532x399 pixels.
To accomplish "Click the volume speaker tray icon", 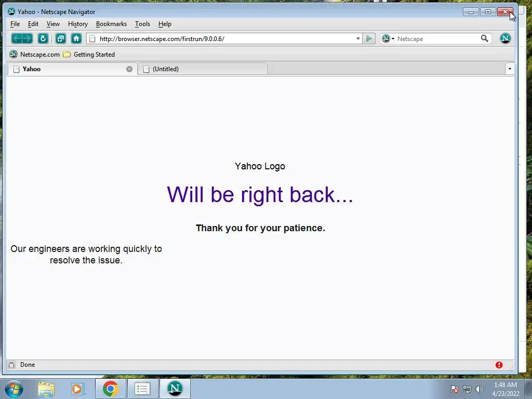I will pyautogui.click(x=479, y=389).
